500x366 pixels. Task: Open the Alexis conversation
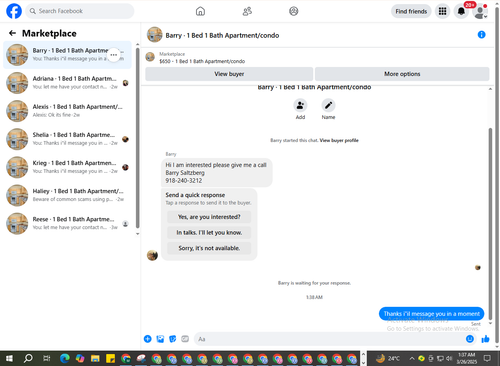click(x=67, y=111)
